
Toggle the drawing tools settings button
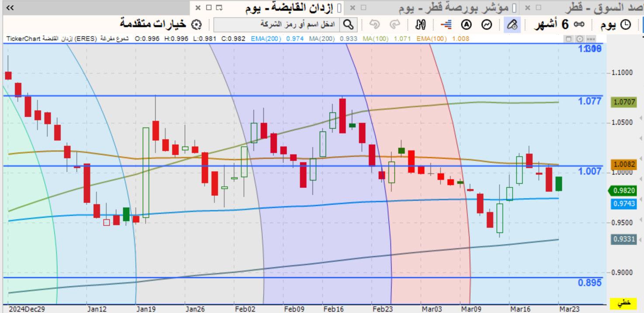512,24
